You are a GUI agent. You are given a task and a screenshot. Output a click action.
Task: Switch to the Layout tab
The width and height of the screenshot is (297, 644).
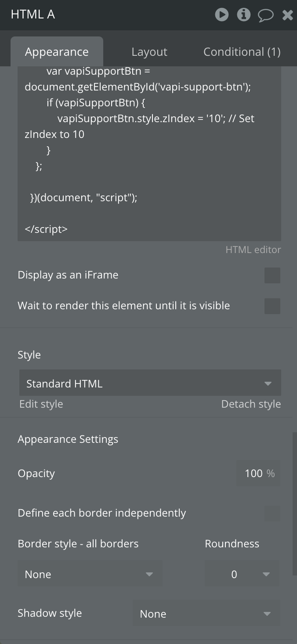click(149, 52)
